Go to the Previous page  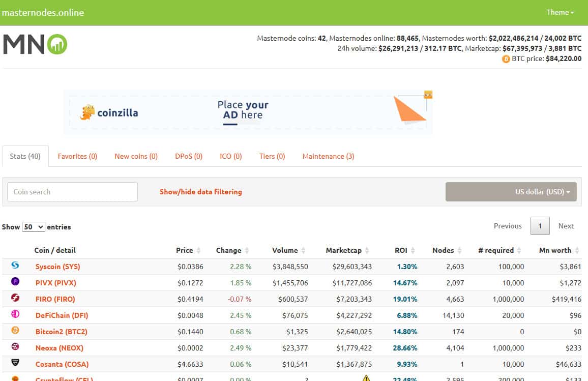click(507, 226)
